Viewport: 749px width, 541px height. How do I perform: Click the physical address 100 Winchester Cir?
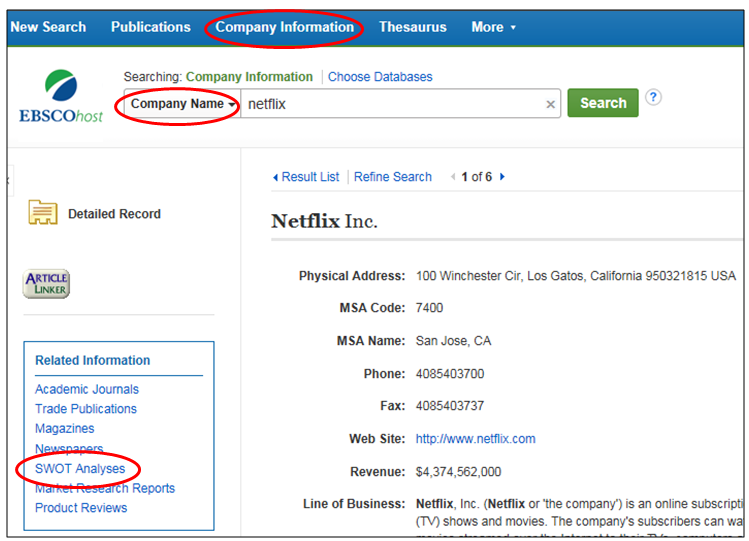[x=576, y=276]
